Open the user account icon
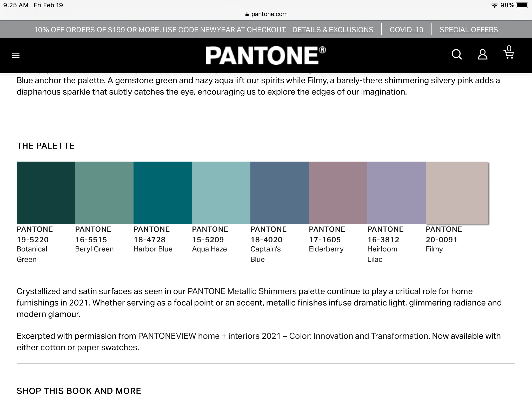The image size is (532, 399). click(482, 55)
